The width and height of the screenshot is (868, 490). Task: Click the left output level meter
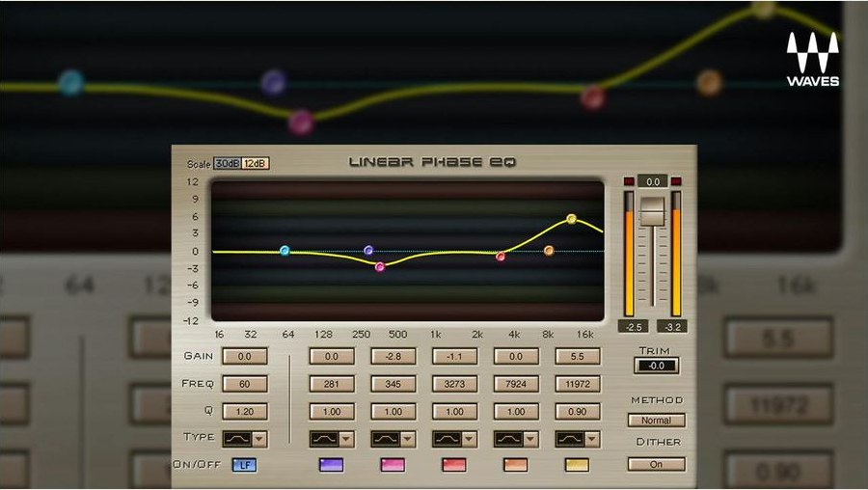coord(629,254)
